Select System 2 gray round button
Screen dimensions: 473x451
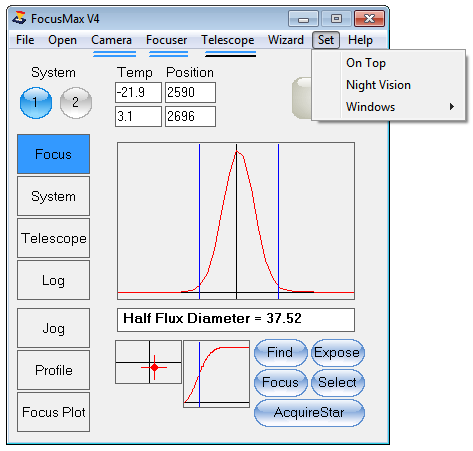pyautogui.click(x=76, y=103)
